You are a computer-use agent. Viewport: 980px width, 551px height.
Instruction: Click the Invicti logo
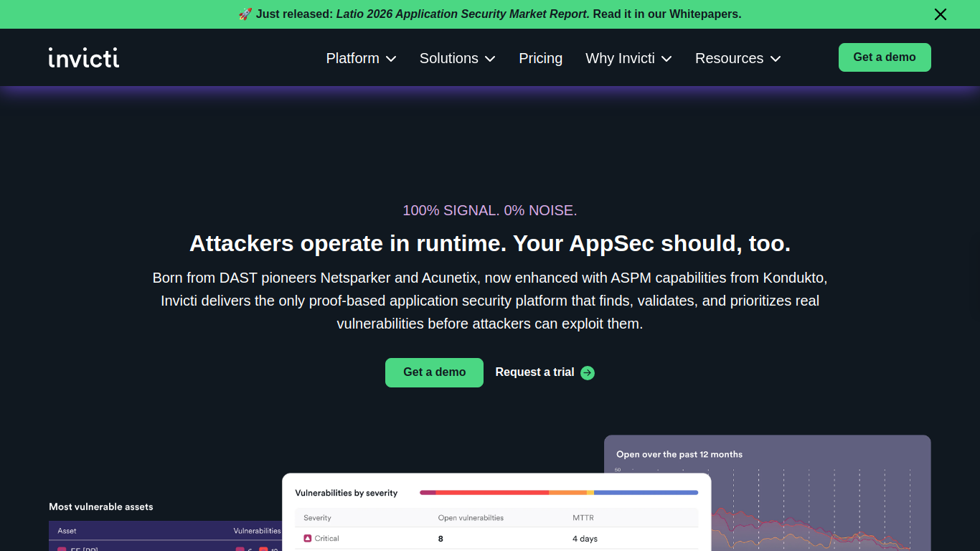pyautogui.click(x=84, y=57)
